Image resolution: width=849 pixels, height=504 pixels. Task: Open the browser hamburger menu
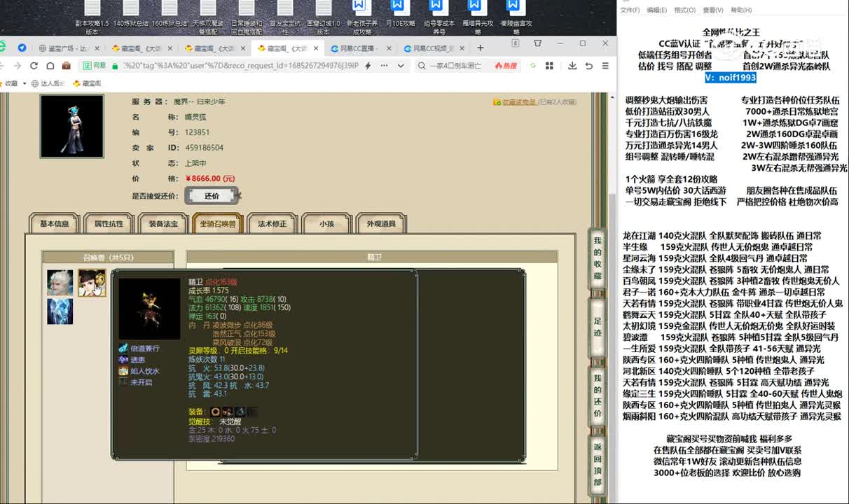605,66
